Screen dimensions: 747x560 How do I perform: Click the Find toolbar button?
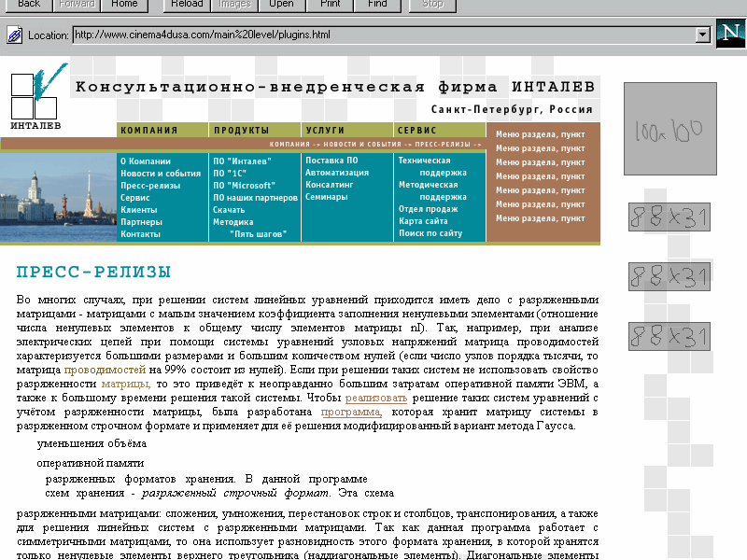pyautogui.click(x=377, y=5)
